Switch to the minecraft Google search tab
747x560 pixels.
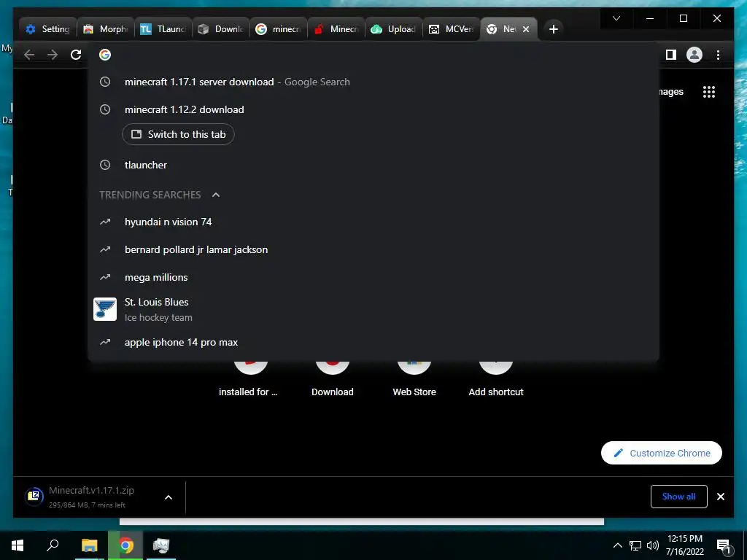pos(279,29)
